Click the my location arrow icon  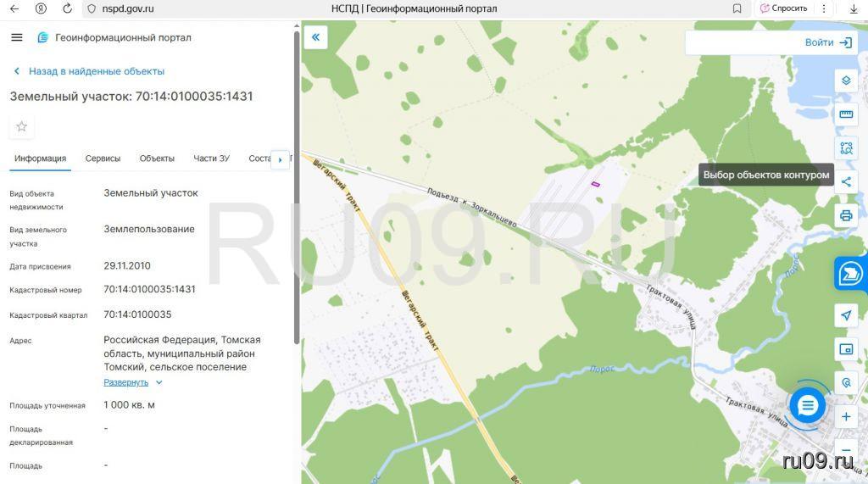[845, 315]
